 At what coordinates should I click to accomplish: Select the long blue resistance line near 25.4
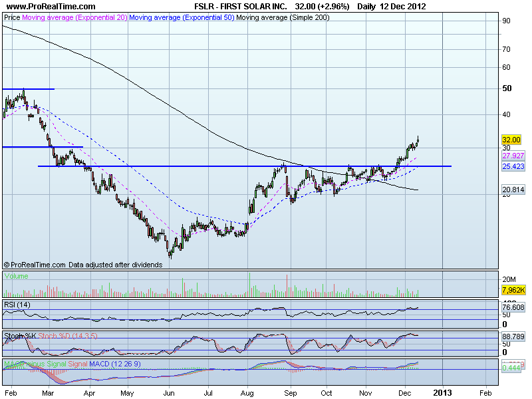point(245,166)
